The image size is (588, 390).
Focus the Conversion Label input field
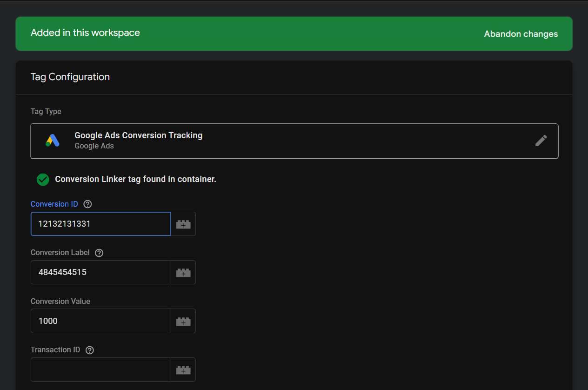pos(101,272)
